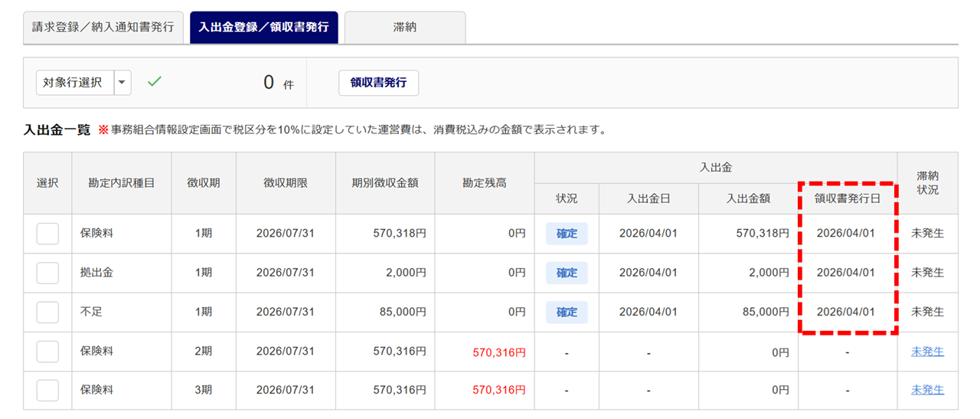Open 未発生 link in 2期 row
This screenshot has width=980, height=419.
tap(927, 352)
